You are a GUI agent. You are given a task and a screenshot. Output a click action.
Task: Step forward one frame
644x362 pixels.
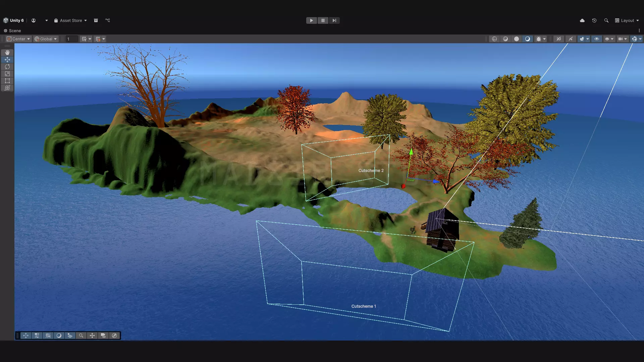pos(334,20)
